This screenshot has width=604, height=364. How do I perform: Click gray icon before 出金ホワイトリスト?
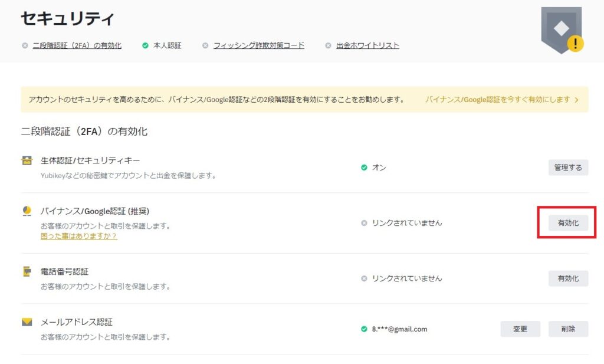point(328,45)
